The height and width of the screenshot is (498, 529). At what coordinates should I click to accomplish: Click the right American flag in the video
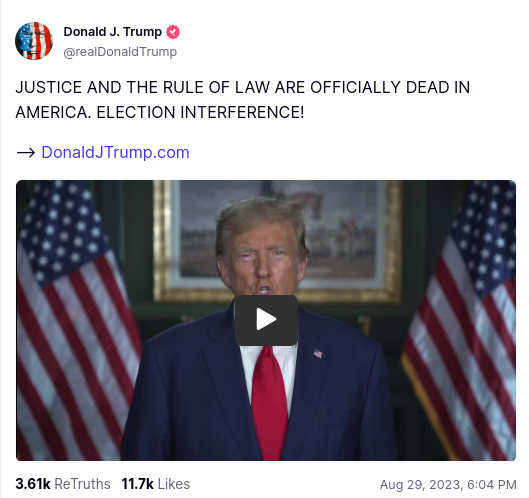click(463, 321)
